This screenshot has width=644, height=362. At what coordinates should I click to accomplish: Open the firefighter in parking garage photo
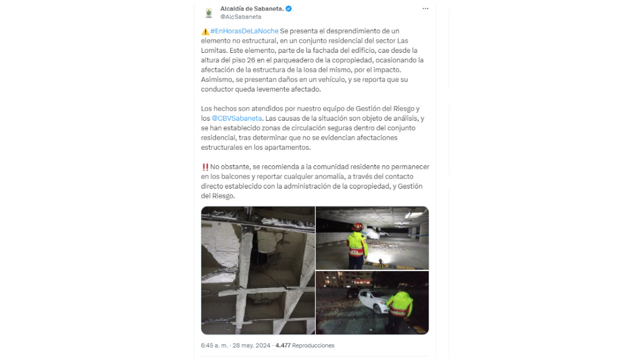(x=372, y=238)
